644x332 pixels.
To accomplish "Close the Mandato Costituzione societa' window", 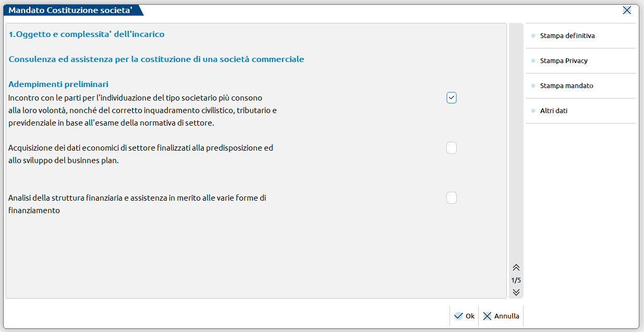I will coord(627,10).
